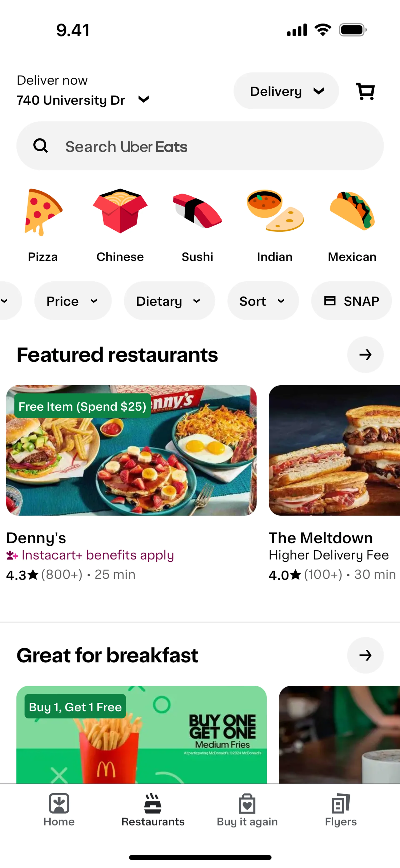This screenshot has width=400, height=868.
Task: Open the Denny's restaurant photo card
Action: coord(131,450)
